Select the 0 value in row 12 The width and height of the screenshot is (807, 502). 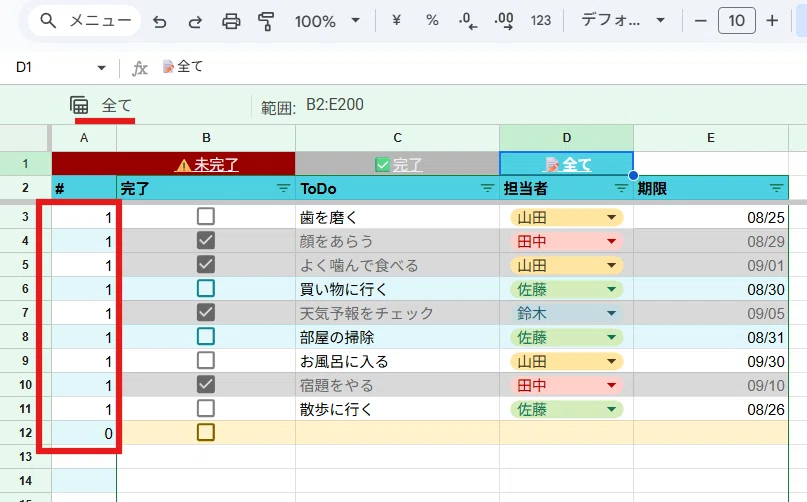pyautogui.click(x=84, y=433)
